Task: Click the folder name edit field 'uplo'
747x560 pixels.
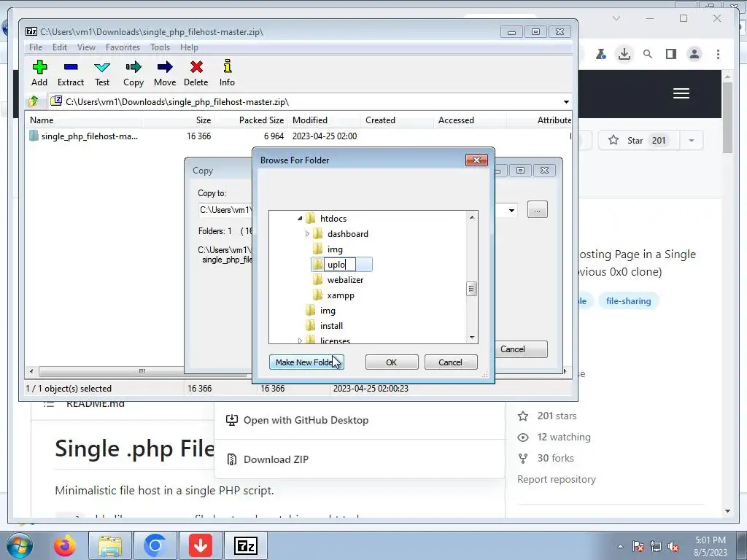Action: tap(340, 264)
